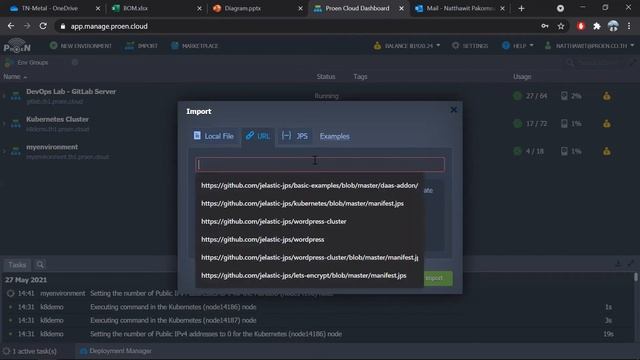This screenshot has height=360, width=640.
Task: Click billing icon for GitLab Server row
Action: click(607, 96)
